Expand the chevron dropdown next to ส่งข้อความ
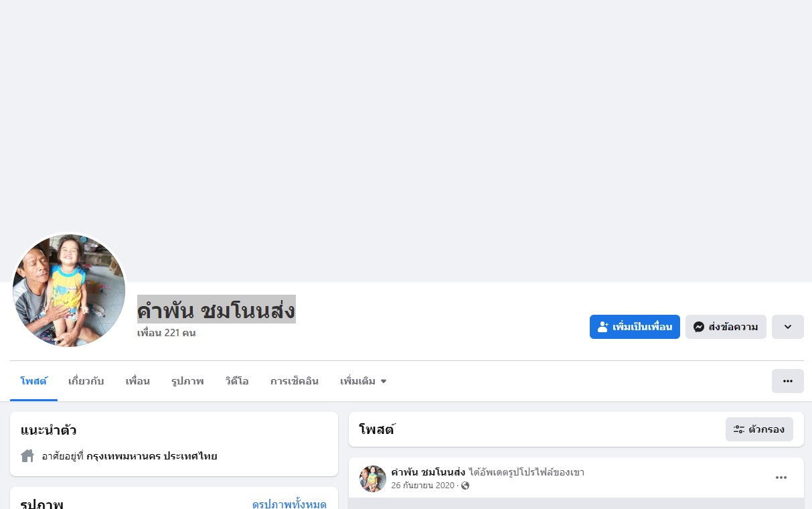Image resolution: width=812 pixels, height=509 pixels. [x=788, y=327]
